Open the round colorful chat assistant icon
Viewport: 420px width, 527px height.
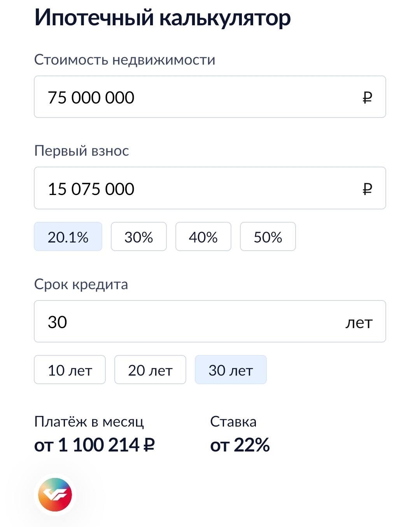[x=55, y=495]
